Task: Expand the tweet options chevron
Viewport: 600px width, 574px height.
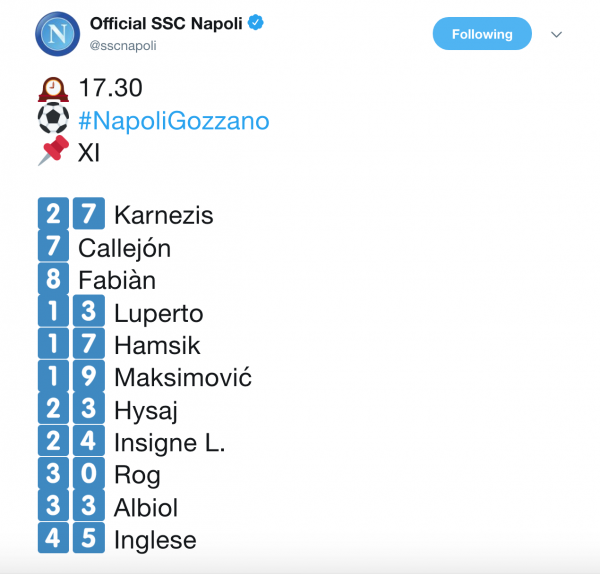Action: click(557, 34)
